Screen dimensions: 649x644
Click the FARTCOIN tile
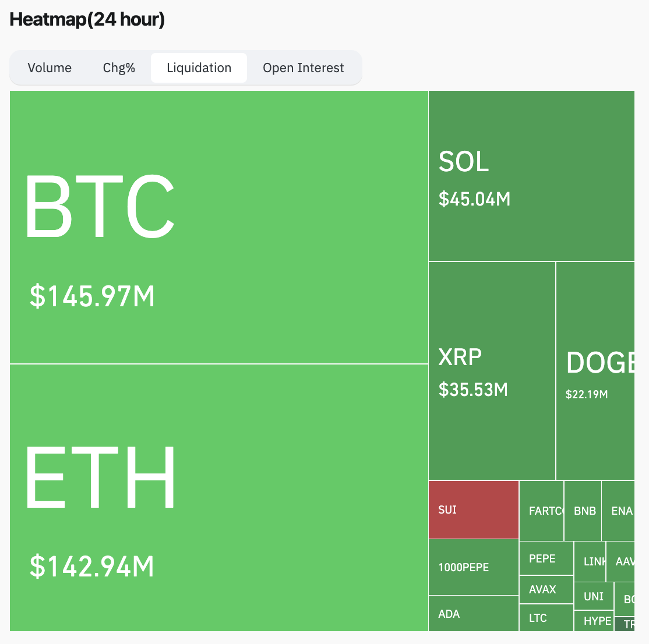point(541,511)
